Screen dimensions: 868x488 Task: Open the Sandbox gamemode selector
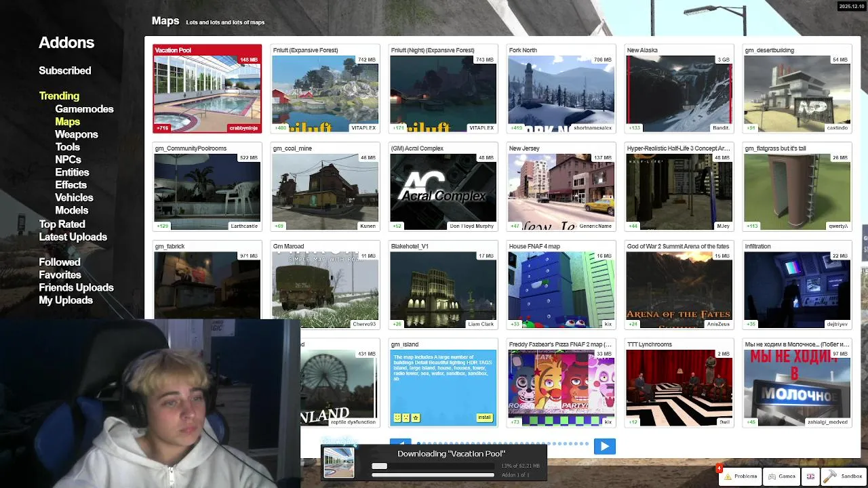click(844, 476)
